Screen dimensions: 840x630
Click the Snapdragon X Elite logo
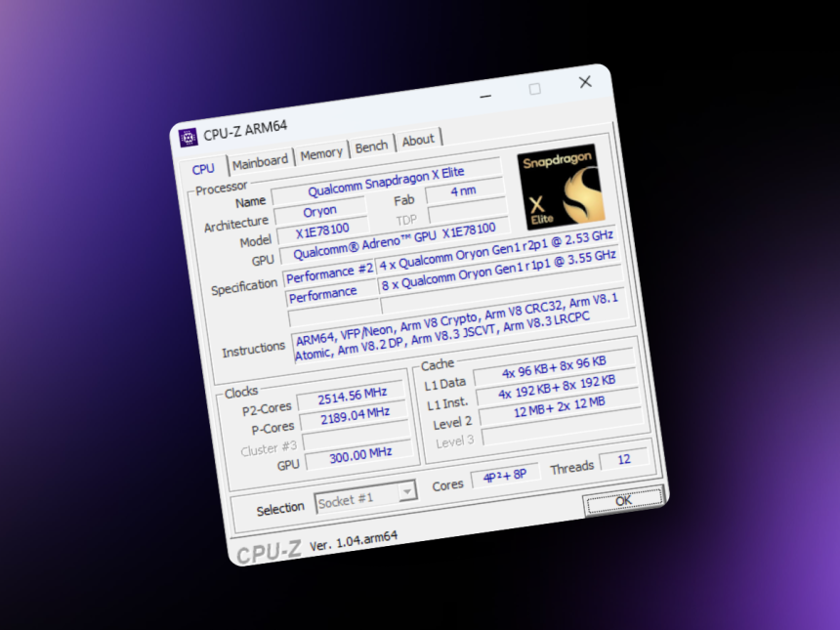pyautogui.click(x=561, y=187)
